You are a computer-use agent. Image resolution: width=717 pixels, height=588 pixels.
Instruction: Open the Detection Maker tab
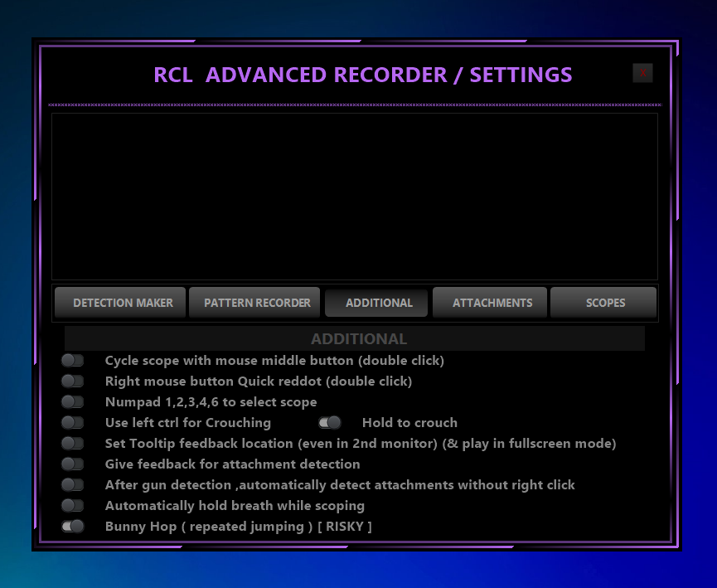(122, 303)
